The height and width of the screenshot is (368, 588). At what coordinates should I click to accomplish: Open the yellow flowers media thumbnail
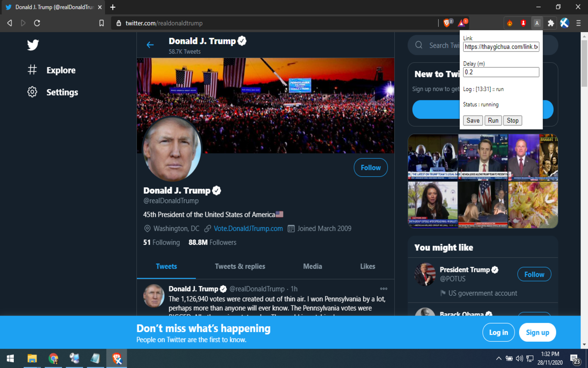click(533, 205)
